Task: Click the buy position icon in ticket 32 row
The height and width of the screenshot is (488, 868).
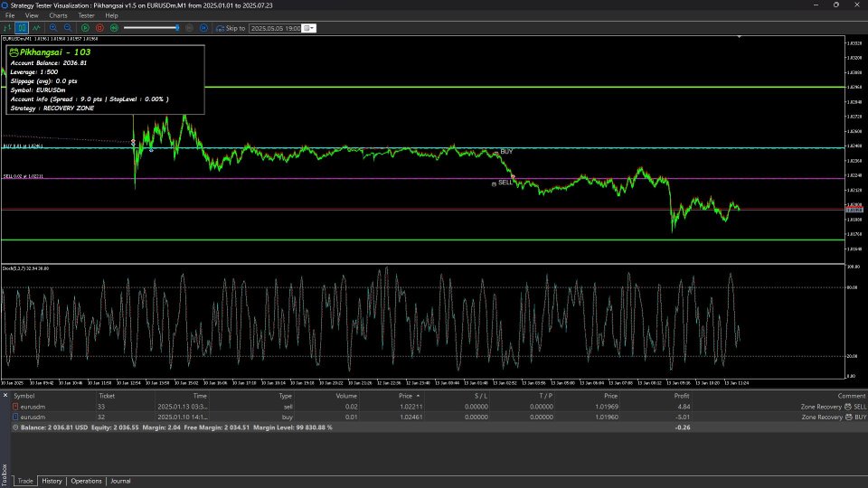Action: pos(15,417)
